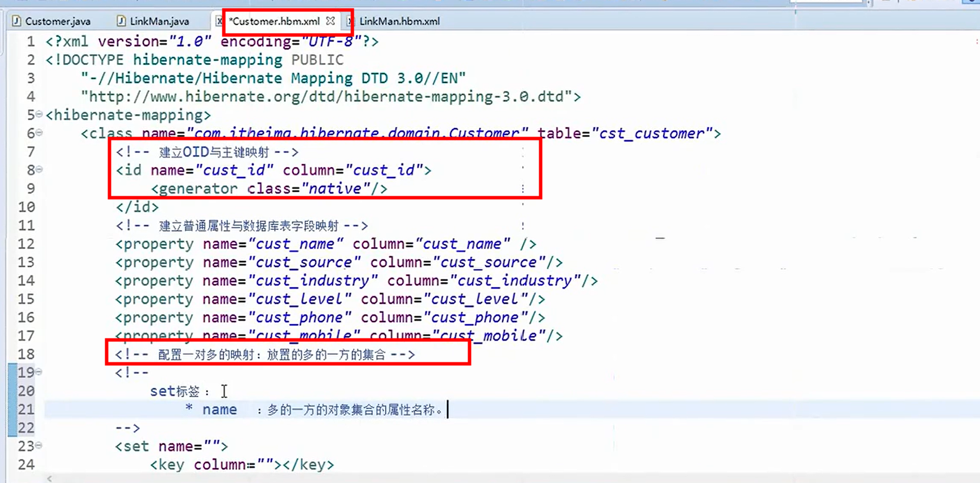Click the "* name" comment line 21
Image resolution: width=980 pixels, height=483 pixels.
pyautogui.click(x=315, y=410)
